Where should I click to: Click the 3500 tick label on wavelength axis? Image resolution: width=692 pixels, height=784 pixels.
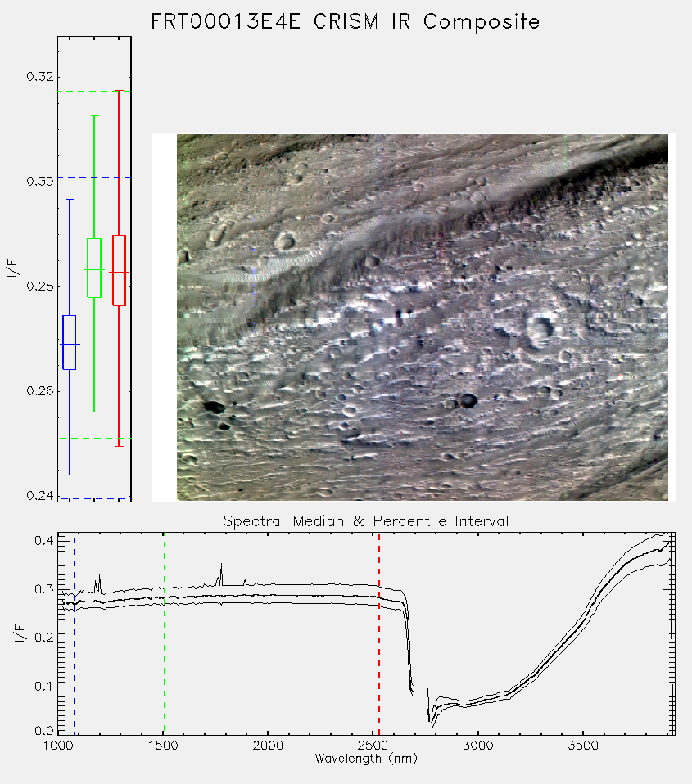coord(583,746)
